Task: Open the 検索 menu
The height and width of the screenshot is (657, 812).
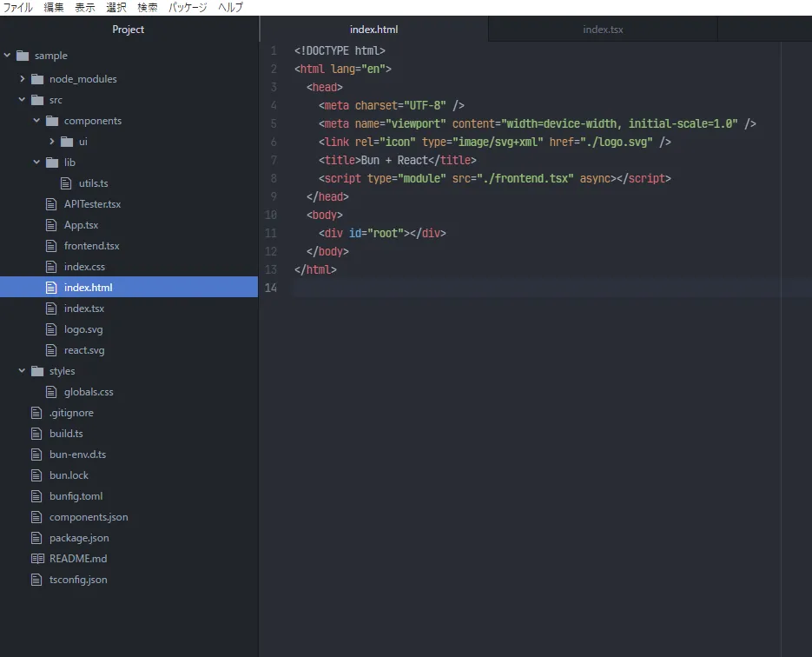Action: pyautogui.click(x=147, y=7)
